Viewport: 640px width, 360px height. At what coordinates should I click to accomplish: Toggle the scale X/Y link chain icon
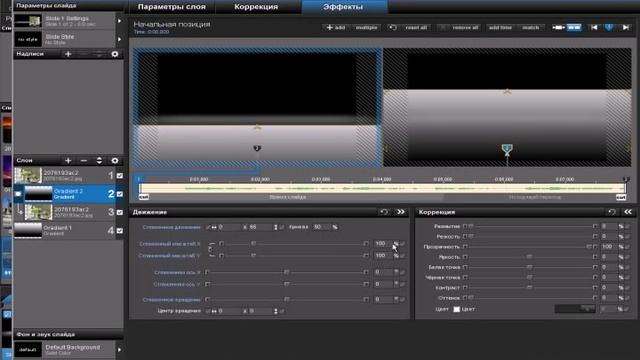coord(211,249)
